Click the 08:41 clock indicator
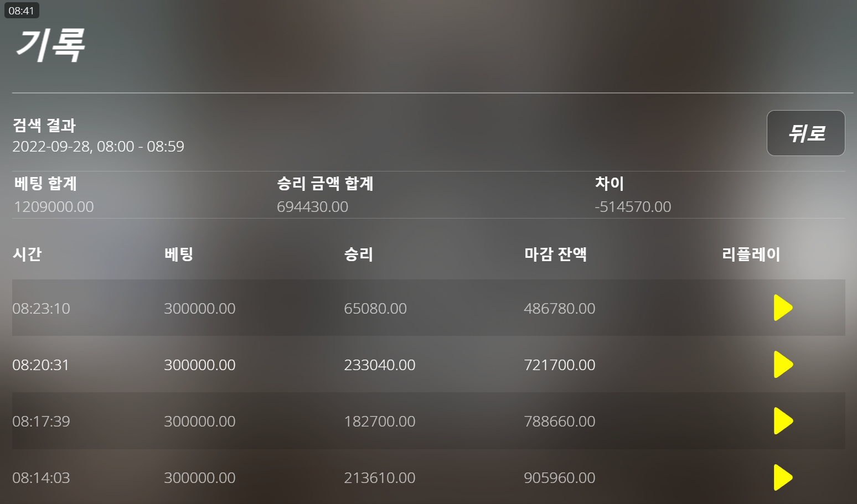This screenshot has height=504, width=857. pos(22,11)
